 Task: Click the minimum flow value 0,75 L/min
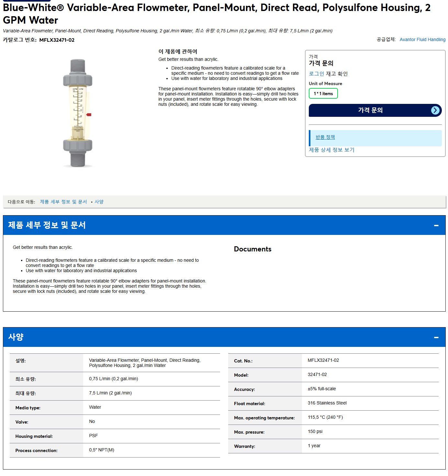[114, 379]
